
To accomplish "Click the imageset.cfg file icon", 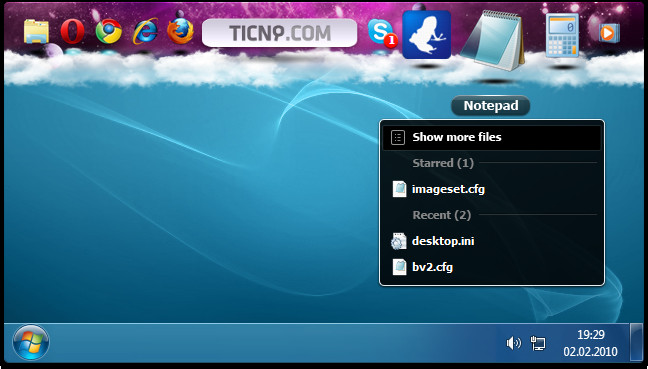I will tap(399, 189).
